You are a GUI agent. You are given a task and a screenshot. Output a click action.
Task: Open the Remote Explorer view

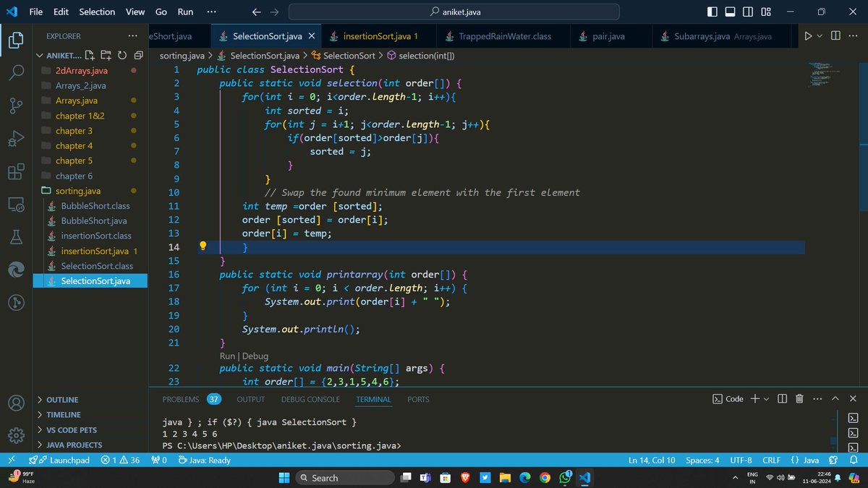[16, 205]
